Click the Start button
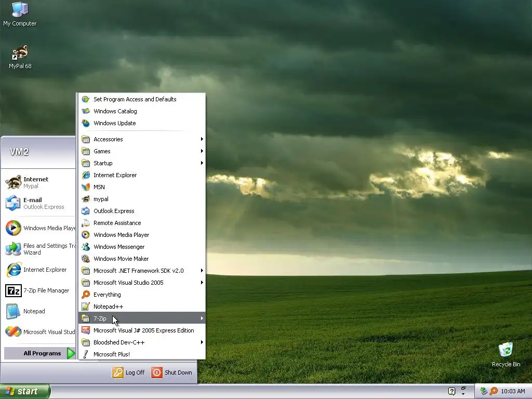Viewport: 532px width, 399px height. pos(25,391)
